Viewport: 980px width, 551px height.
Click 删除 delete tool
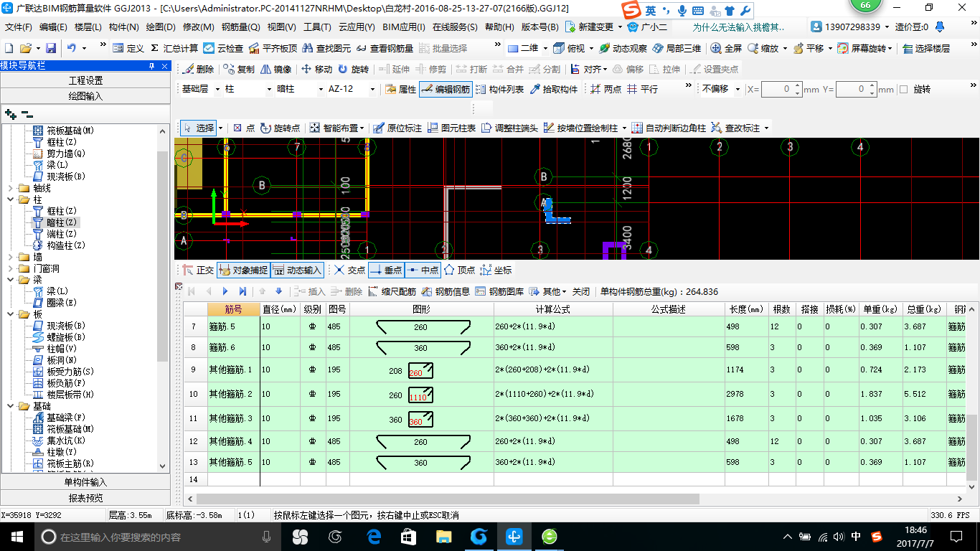(199, 69)
